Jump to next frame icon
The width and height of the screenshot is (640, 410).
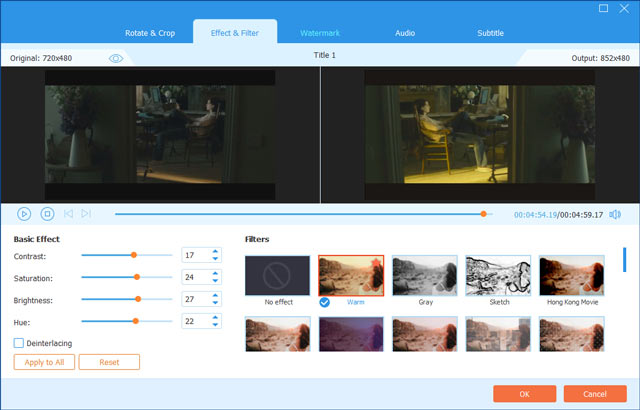(86, 214)
